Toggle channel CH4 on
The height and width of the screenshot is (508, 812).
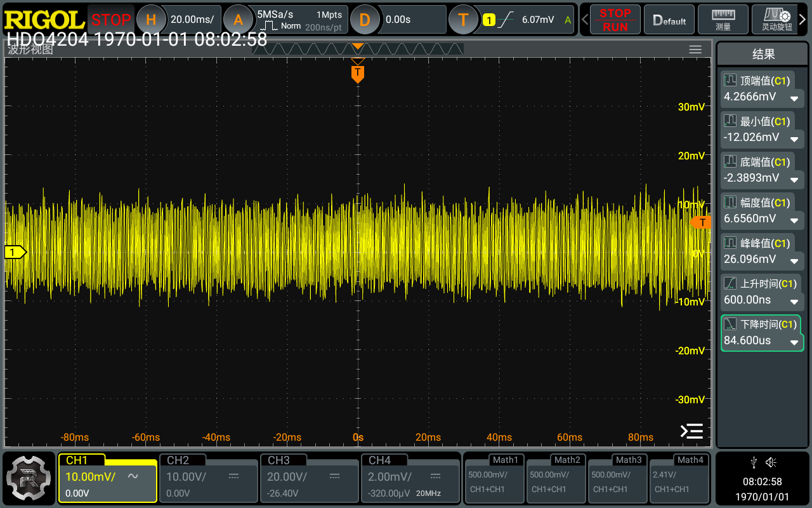click(410, 478)
